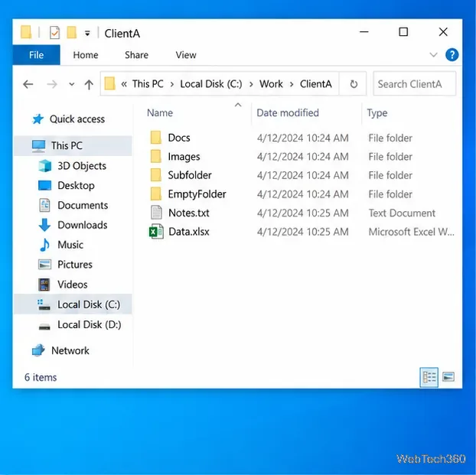Select the Subfolder folder name

pyautogui.click(x=190, y=175)
